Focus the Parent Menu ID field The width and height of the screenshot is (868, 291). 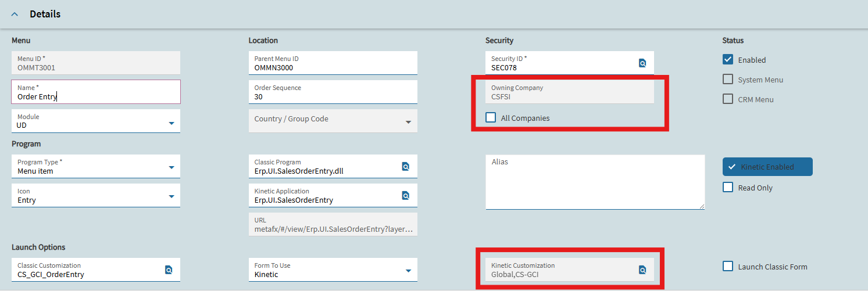click(333, 63)
